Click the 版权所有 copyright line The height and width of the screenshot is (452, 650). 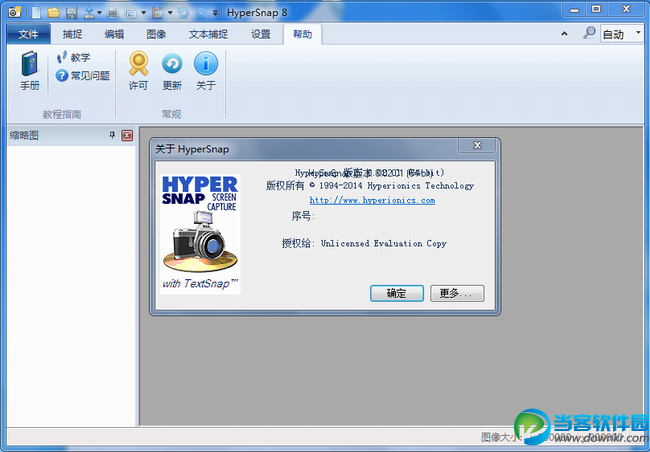(x=370, y=186)
